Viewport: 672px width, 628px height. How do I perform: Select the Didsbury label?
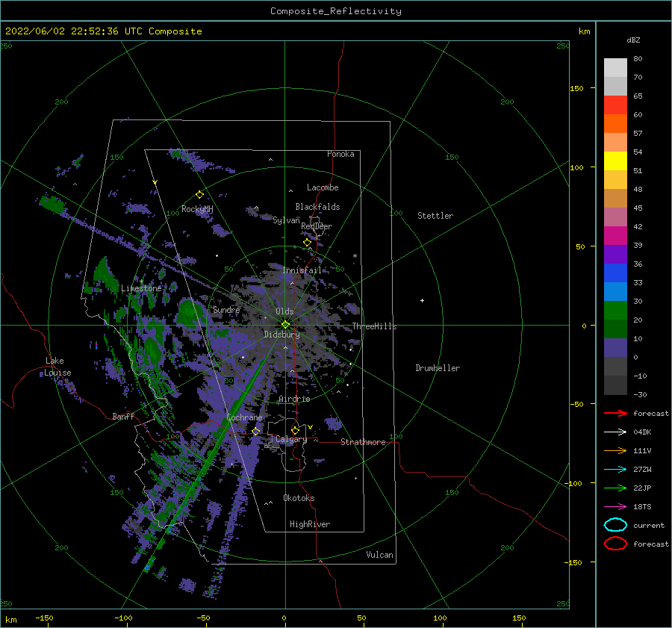pyautogui.click(x=281, y=335)
